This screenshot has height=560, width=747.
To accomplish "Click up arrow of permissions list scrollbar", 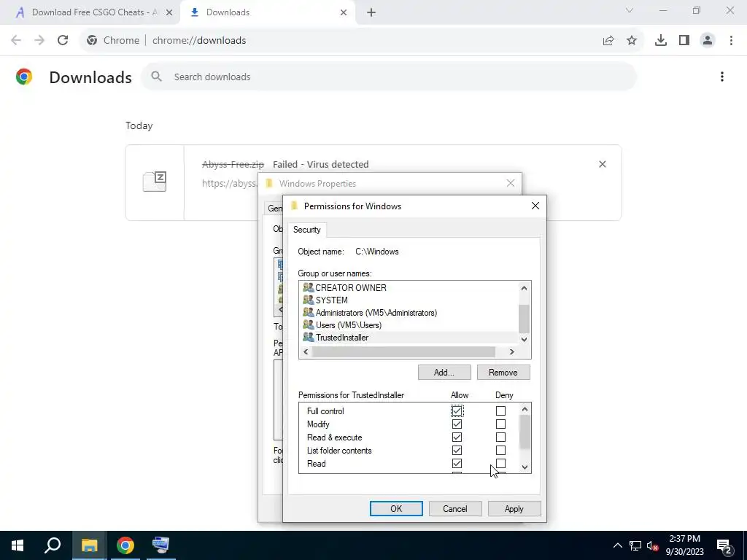I will [x=525, y=409].
